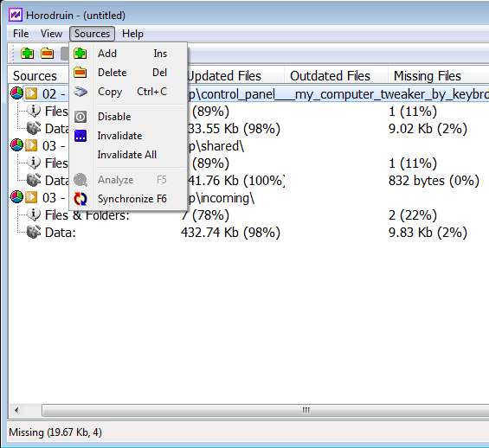Choose Copy from the Sources menu
This screenshot has width=489, height=448.
(x=128, y=92)
